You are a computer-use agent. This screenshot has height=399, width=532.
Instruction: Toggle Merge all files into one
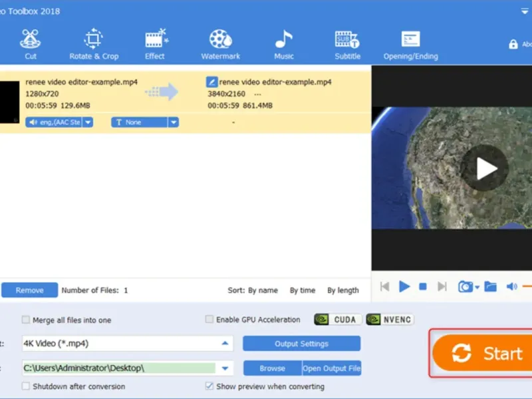[x=26, y=320]
